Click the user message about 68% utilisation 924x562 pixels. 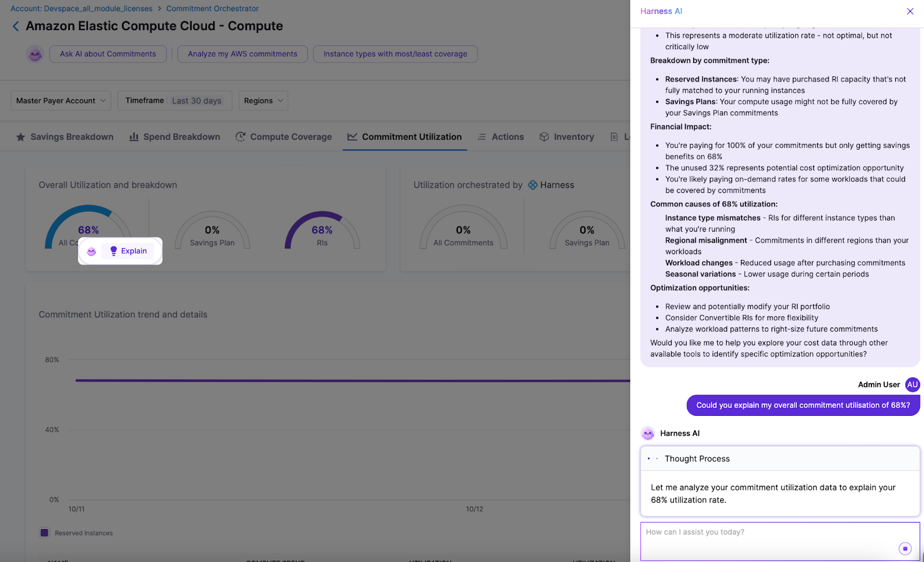click(803, 405)
